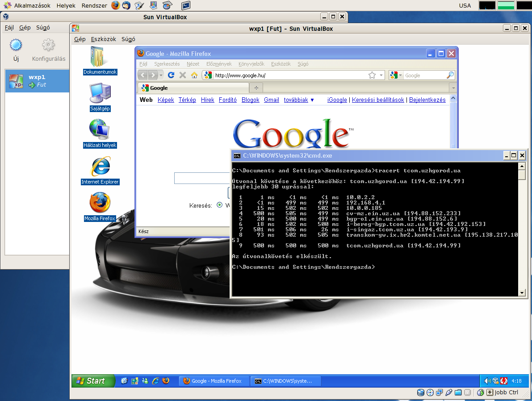Select the Web search radio button
Screen dimensions: 532x401
pyautogui.click(x=219, y=205)
